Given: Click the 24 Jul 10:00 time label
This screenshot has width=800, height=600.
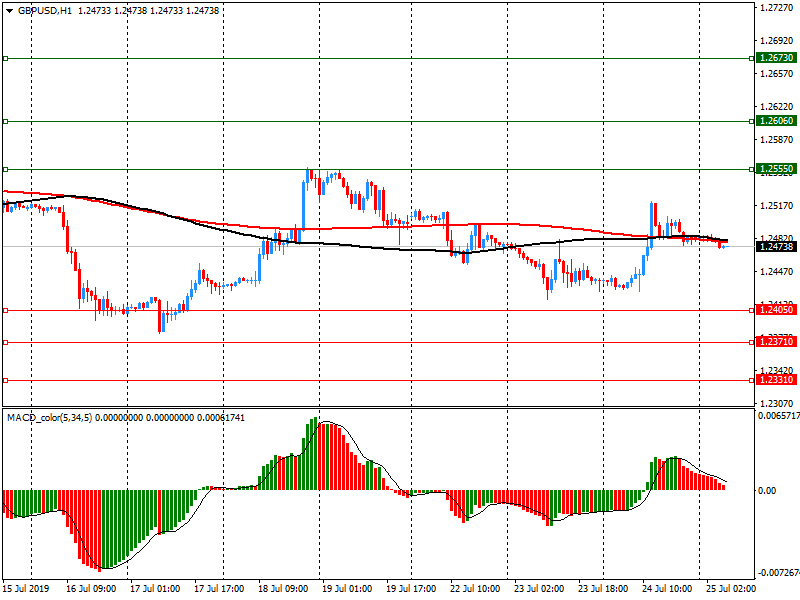Looking at the screenshot, I should click(x=667, y=589).
